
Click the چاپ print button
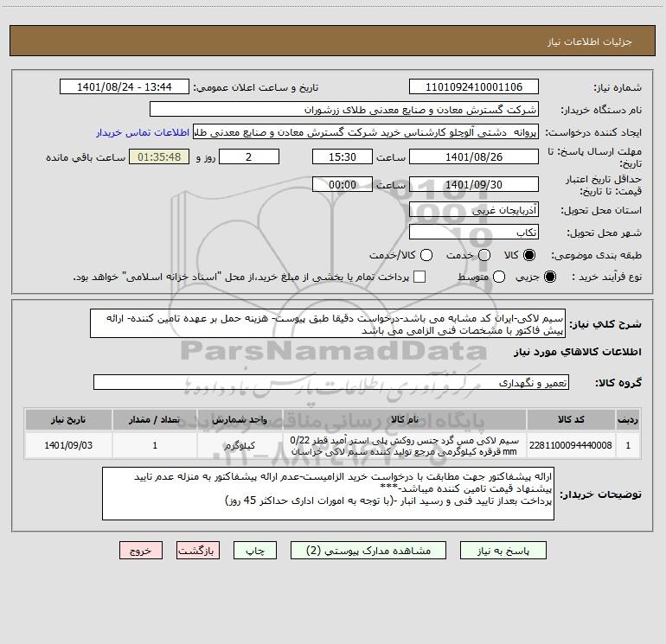click(x=255, y=551)
